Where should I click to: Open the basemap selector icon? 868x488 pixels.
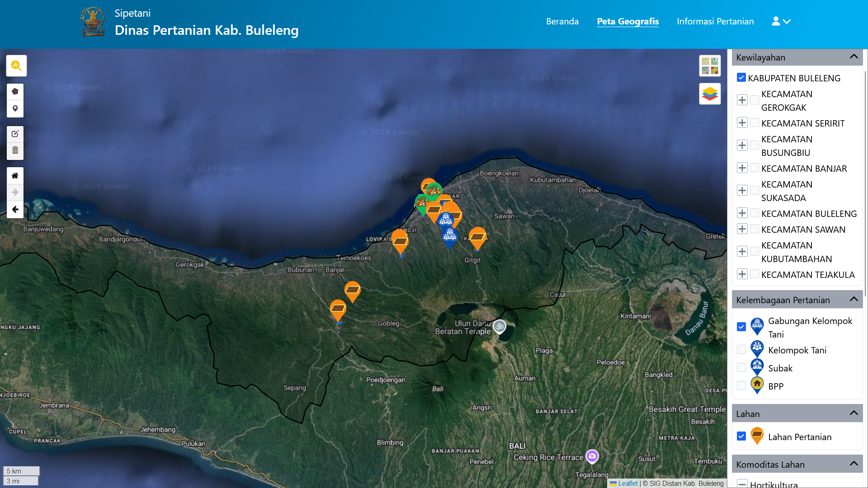[710, 65]
